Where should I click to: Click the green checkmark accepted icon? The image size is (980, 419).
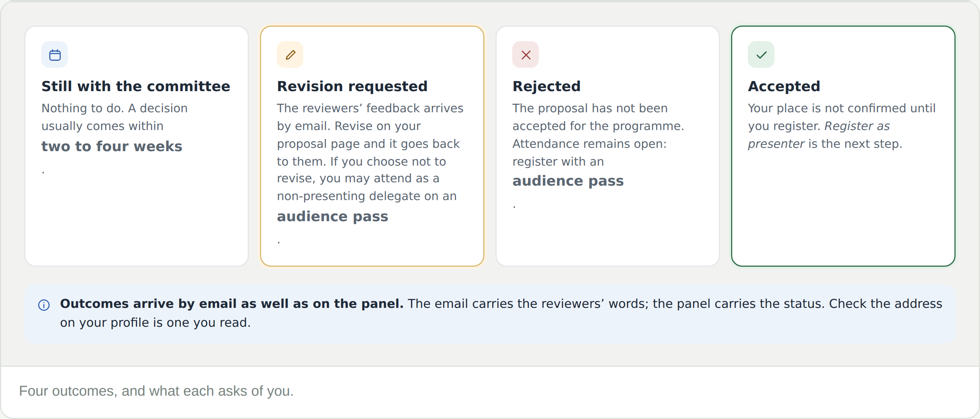pos(761,55)
